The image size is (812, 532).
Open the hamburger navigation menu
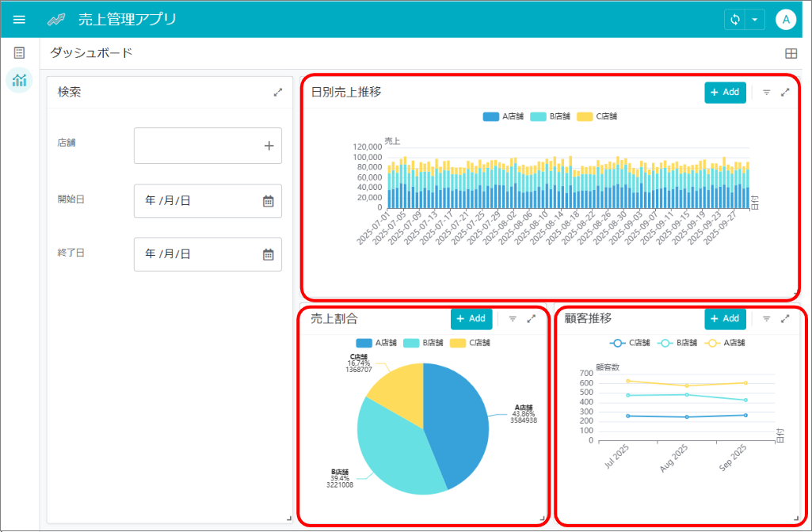(x=19, y=20)
